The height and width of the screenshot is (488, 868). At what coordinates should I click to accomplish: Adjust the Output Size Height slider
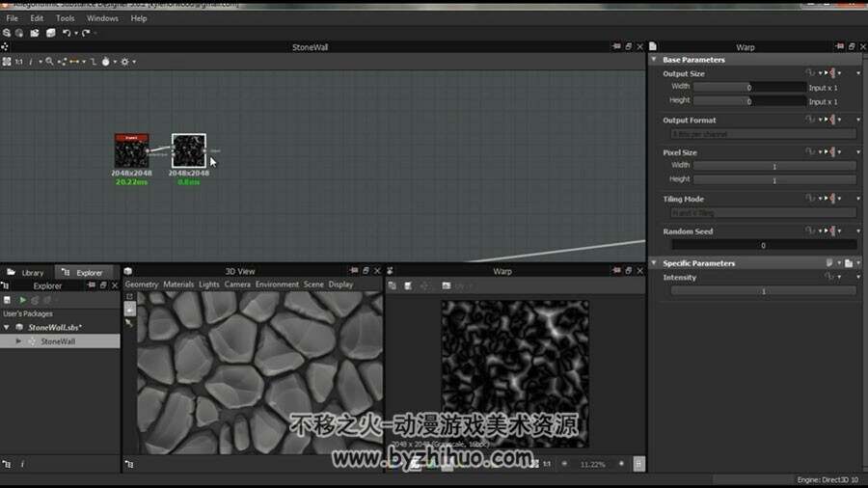tap(749, 100)
